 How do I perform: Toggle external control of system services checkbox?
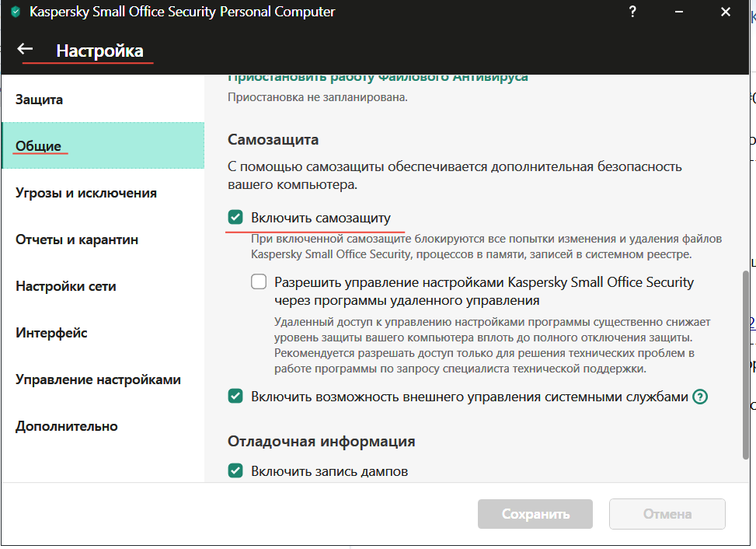click(235, 397)
